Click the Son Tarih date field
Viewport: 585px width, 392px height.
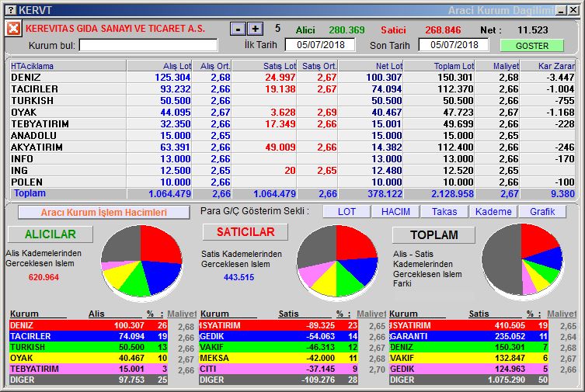tap(454, 45)
